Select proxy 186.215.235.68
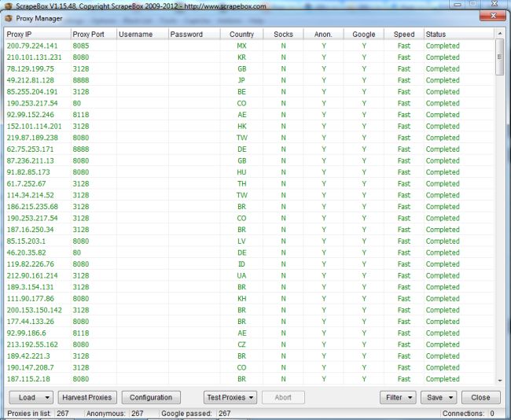The image size is (511, 420). tap(250, 207)
